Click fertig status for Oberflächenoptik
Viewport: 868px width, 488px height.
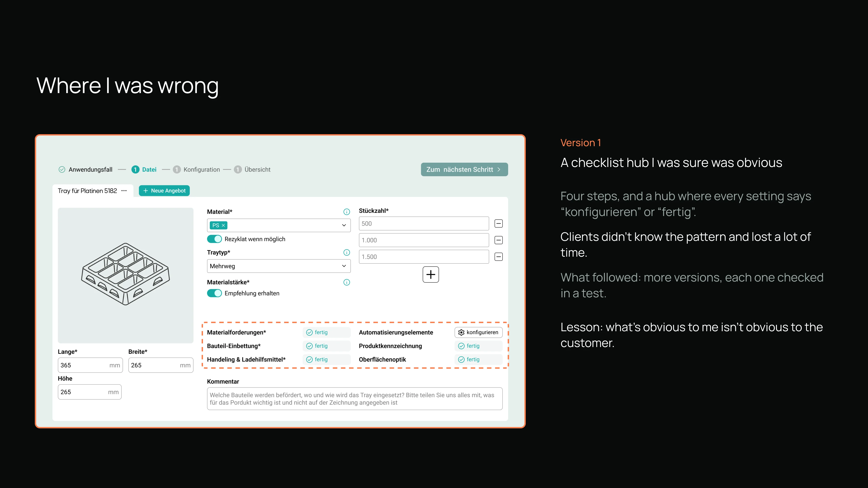pos(479,359)
